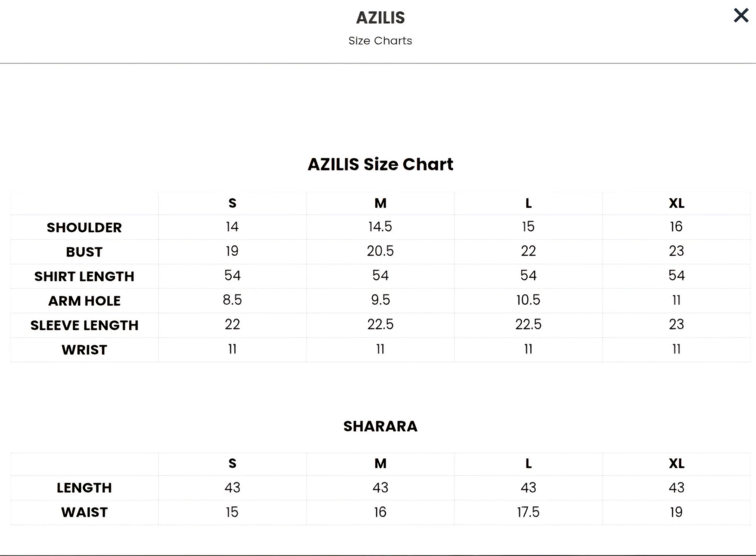756x556 pixels.
Task: Click the shoulder value 14.5 for M
Action: click(x=380, y=226)
